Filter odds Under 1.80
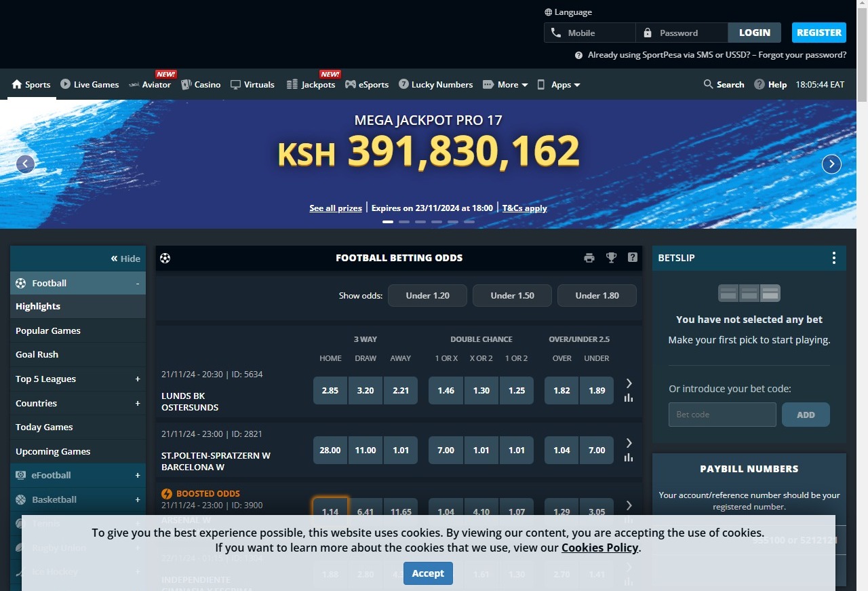 tap(597, 295)
